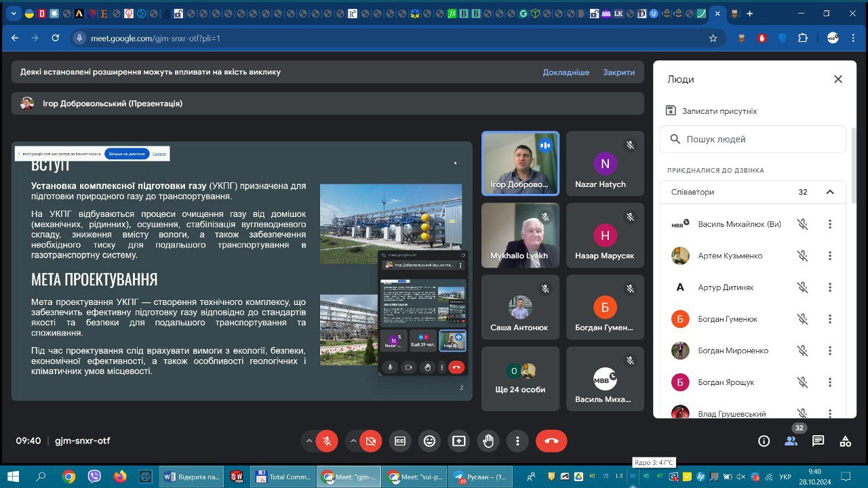Screen dimensions: 868x488
Task: Toggle the muted microphone button
Action: tap(327, 441)
